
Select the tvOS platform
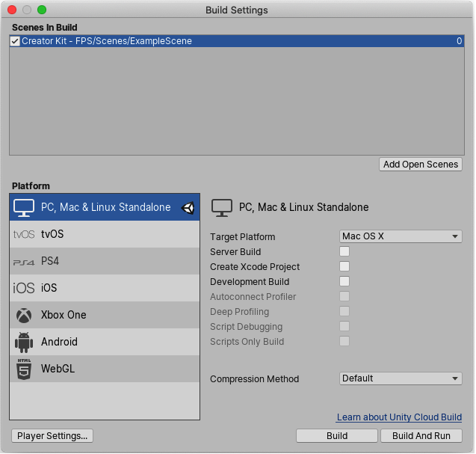point(105,234)
